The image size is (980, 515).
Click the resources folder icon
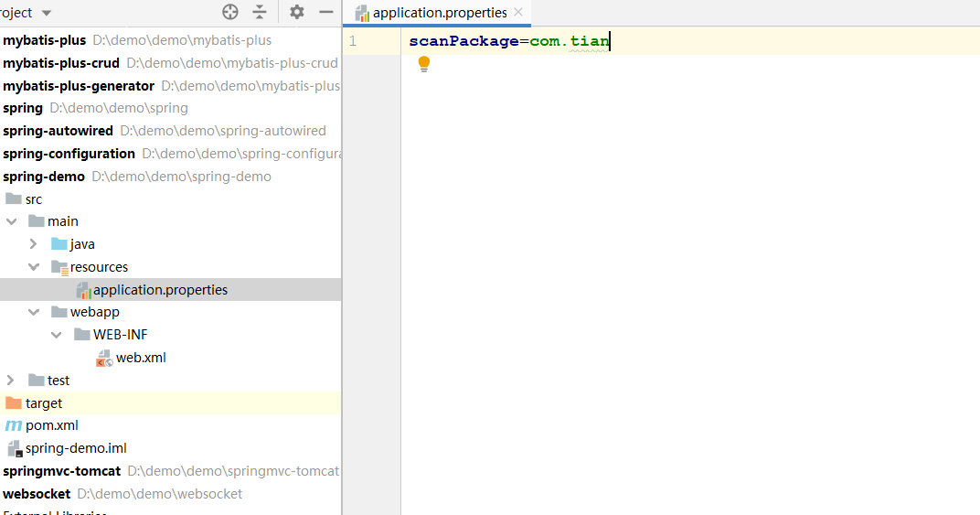click(x=59, y=268)
